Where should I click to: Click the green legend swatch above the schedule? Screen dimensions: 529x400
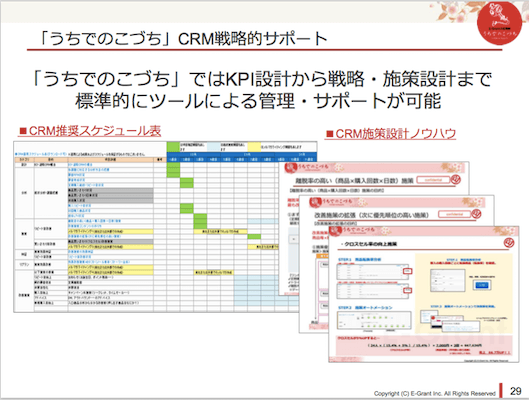(173, 147)
